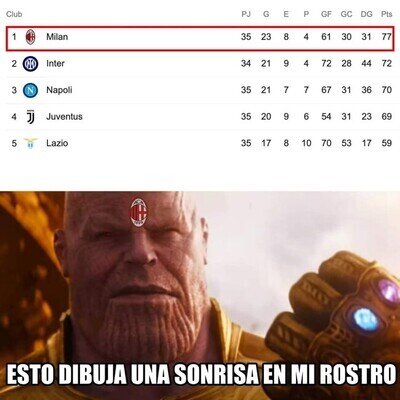Screen dimensions: 400x400
Task: Click the AC Milan crest in the table
Action: point(30,37)
